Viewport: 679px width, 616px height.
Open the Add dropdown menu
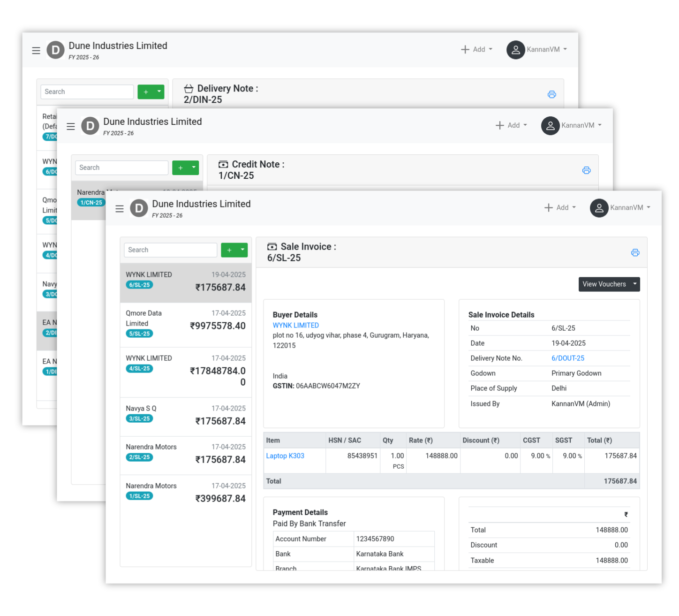coord(559,207)
